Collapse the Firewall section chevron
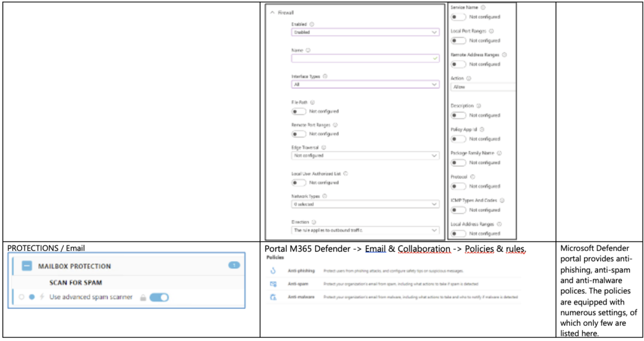Screen dimensions: 644x341 271,12
